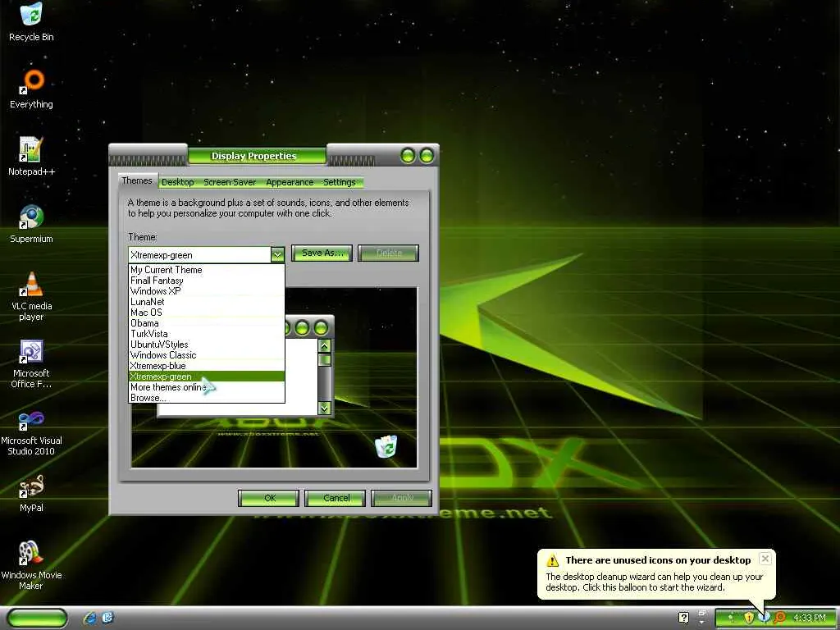Image resolution: width=840 pixels, height=630 pixels.
Task: Select the VLC media player shortcut
Action: point(31,296)
